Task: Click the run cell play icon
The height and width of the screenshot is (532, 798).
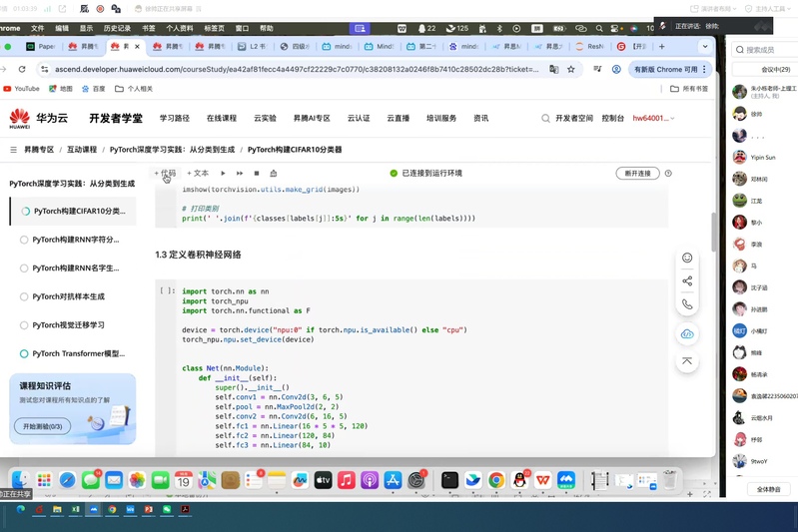Action: coord(223,174)
